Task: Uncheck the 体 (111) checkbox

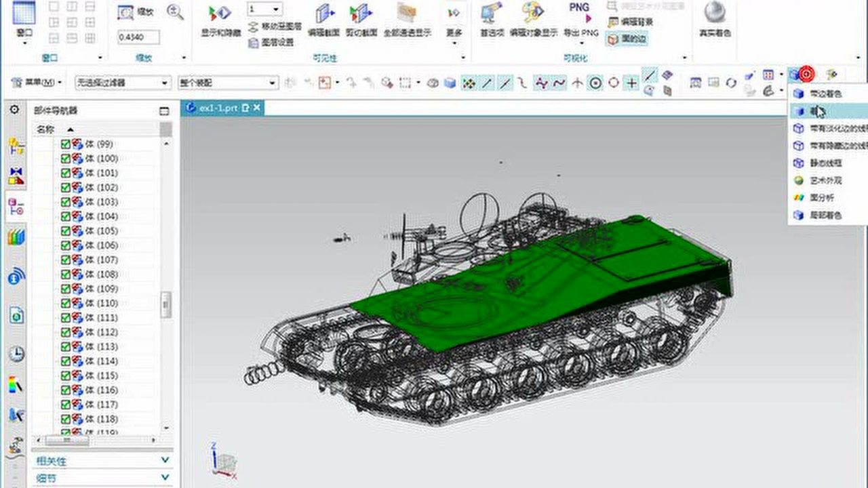Action: [x=65, y=318]
